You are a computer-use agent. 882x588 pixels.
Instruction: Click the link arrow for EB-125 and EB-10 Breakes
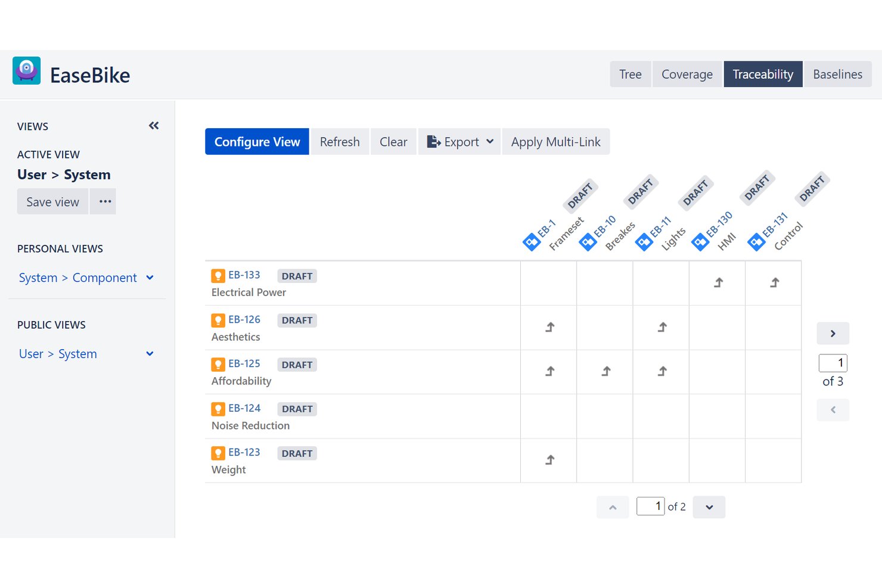coord(605,371)
